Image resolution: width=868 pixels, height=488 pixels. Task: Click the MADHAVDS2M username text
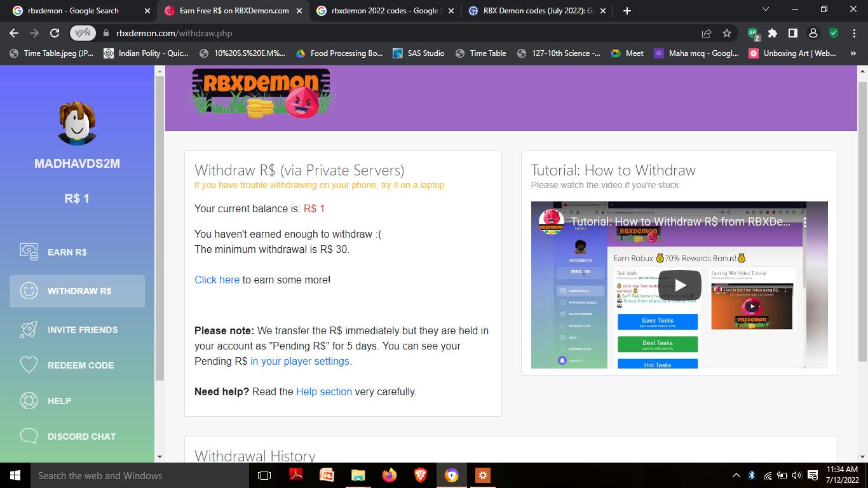click(77, 163)
